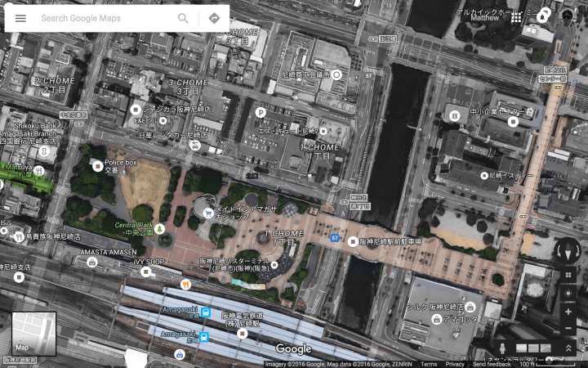Click the Matthew account name
Viewport: 588px width, 368px height.
(x=485, y=18)
